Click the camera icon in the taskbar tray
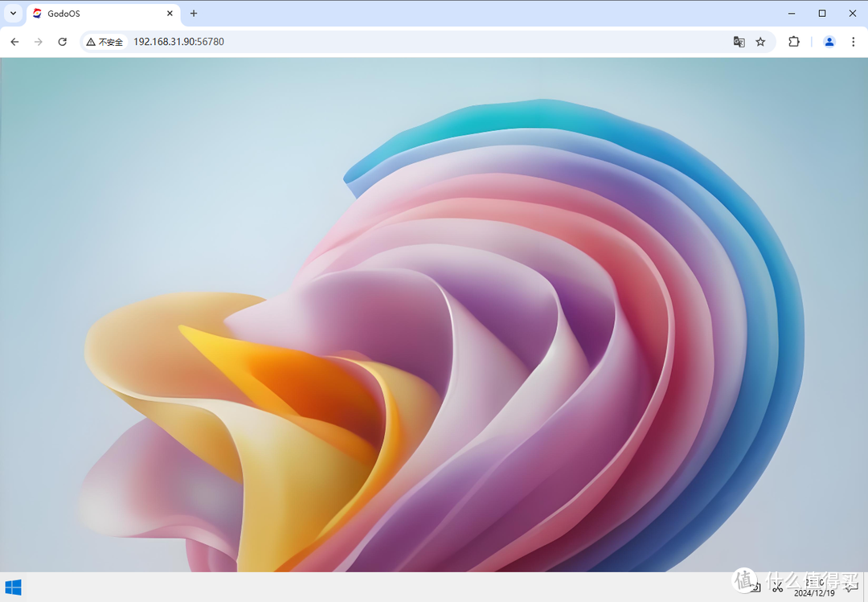The image size is (868, 602). coord(755,588)
